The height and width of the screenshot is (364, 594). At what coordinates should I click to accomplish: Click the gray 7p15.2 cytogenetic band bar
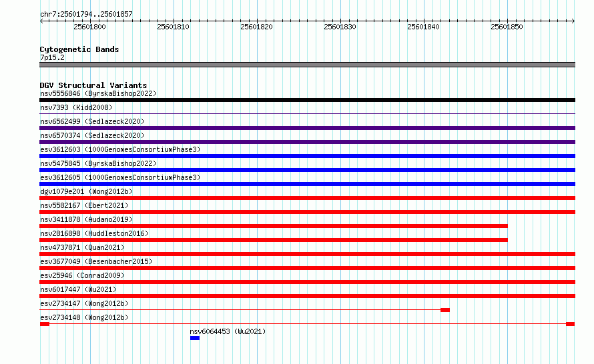tap(307, 65)
